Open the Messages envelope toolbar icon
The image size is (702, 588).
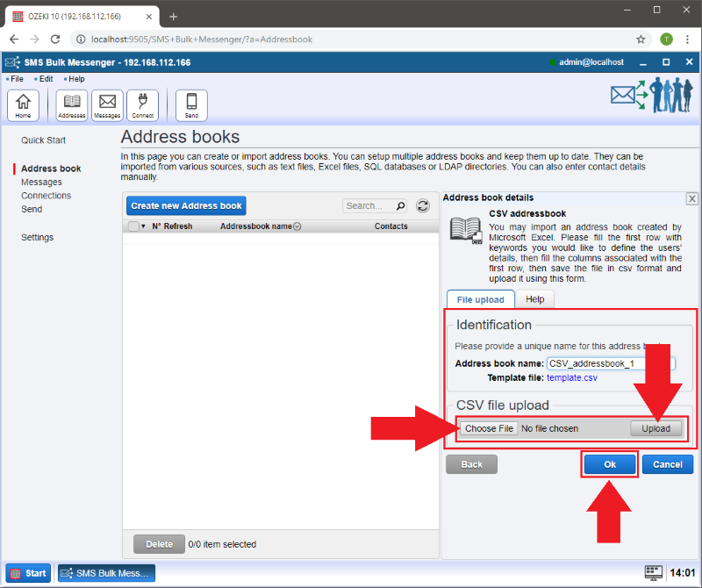[x=107, y=104]
